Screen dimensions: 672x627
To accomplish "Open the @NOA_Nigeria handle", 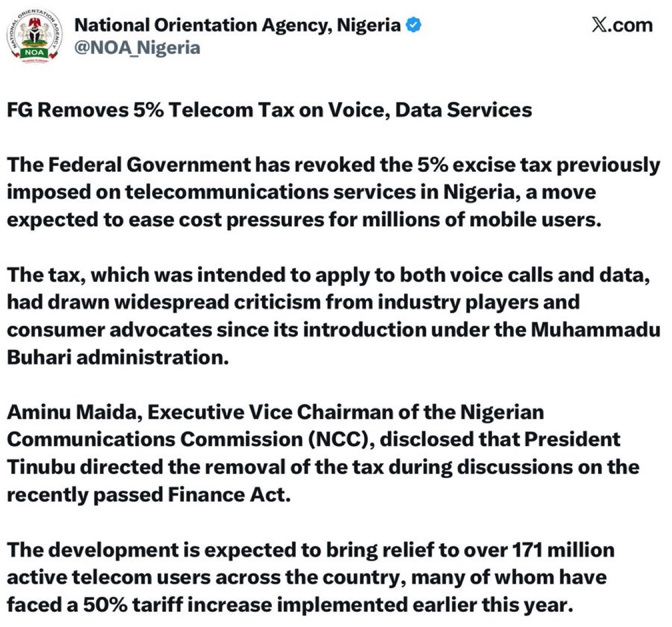I will (137, 48).
